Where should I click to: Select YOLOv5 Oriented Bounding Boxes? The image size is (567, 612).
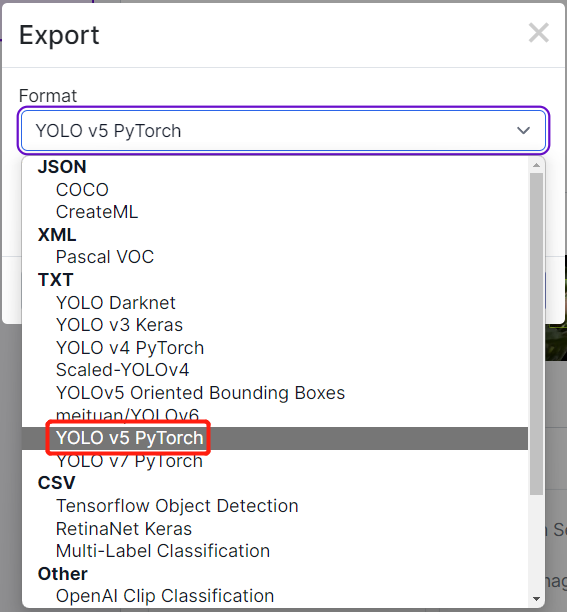(275, 393)
